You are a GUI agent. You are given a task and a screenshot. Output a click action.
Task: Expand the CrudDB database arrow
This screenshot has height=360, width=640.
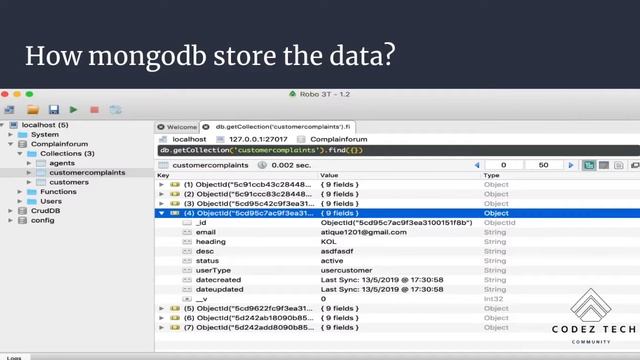click(x=11, y=211)
